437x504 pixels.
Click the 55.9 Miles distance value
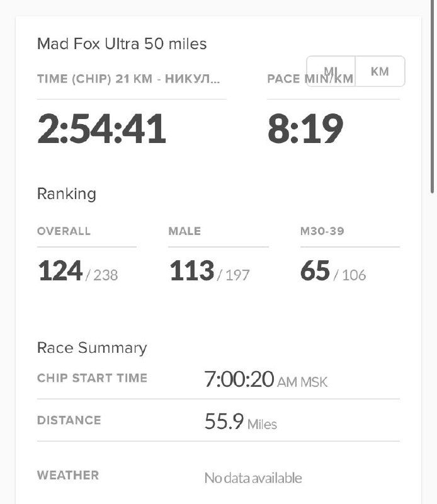click(x=241, y=421)
